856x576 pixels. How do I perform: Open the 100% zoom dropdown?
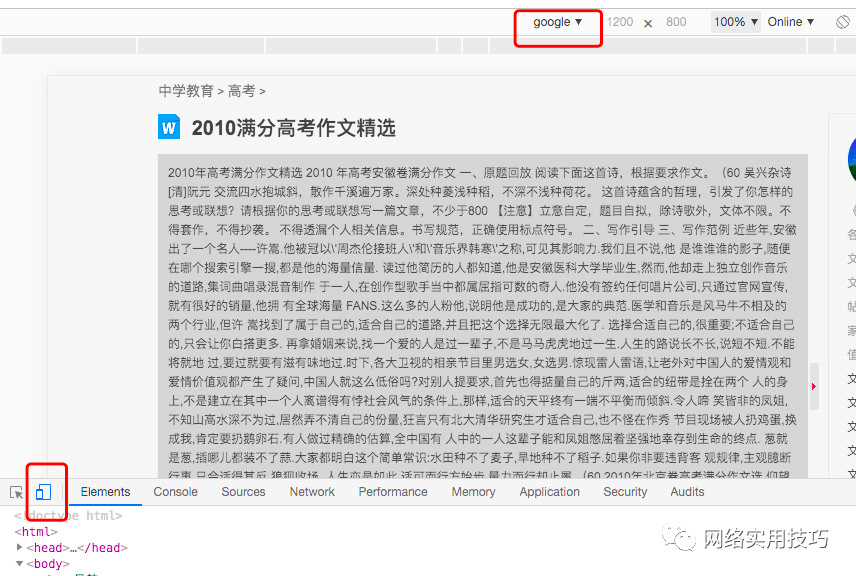coord(735,22)
